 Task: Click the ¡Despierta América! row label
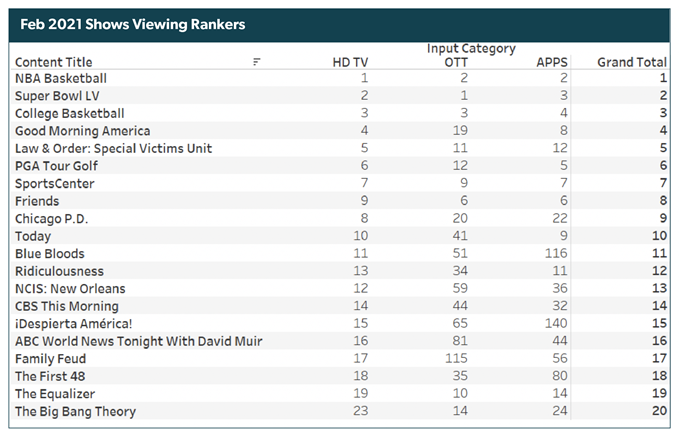[74, 323]
